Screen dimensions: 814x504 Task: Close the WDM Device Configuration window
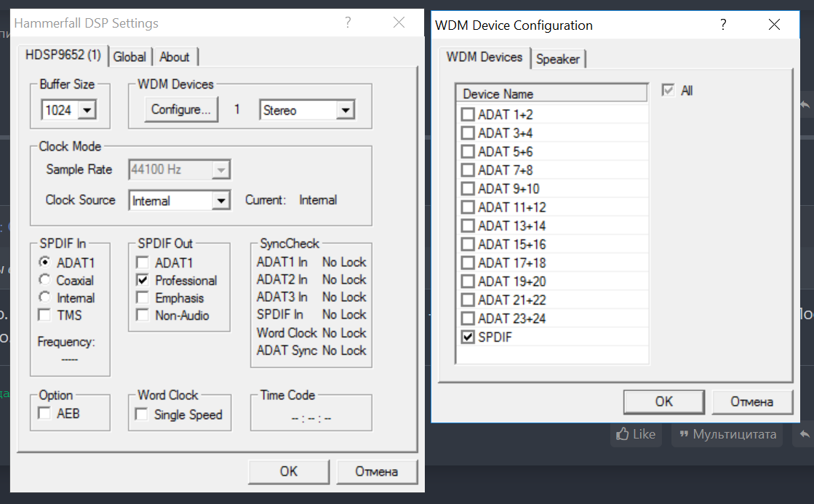774,25
